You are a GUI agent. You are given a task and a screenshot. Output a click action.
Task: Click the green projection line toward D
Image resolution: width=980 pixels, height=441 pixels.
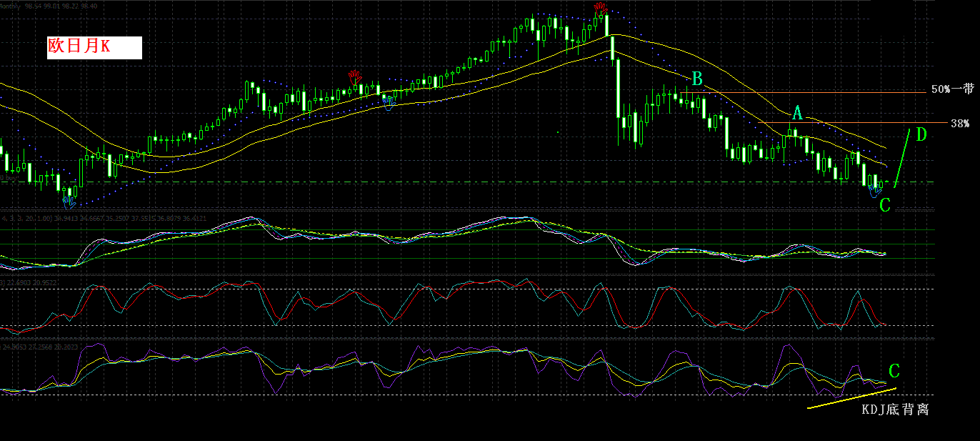901,158
